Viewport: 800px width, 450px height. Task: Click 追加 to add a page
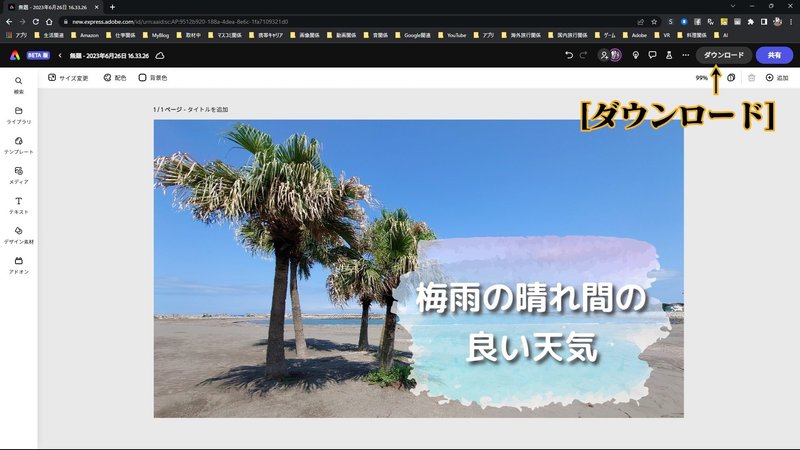click(x=777, y=78)
